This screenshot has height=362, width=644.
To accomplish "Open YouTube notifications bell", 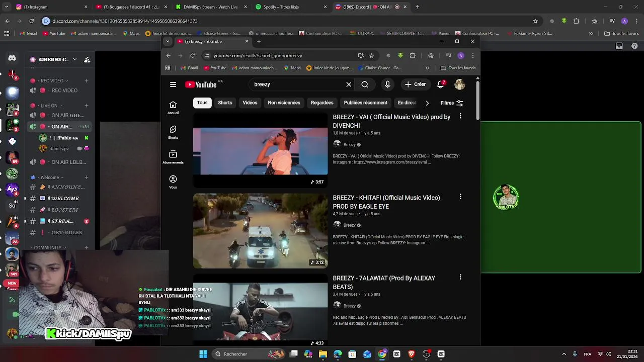I will [441, 84].
